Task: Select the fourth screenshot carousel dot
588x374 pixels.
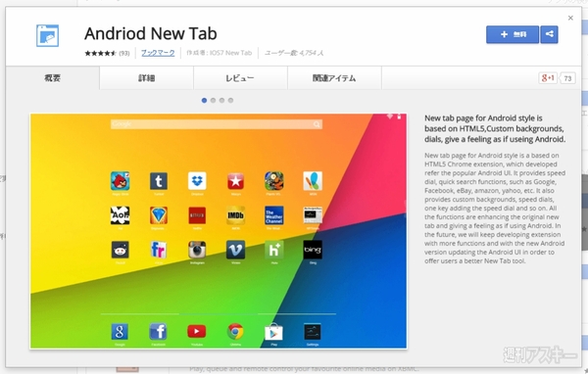Action: tap(230, 100)
